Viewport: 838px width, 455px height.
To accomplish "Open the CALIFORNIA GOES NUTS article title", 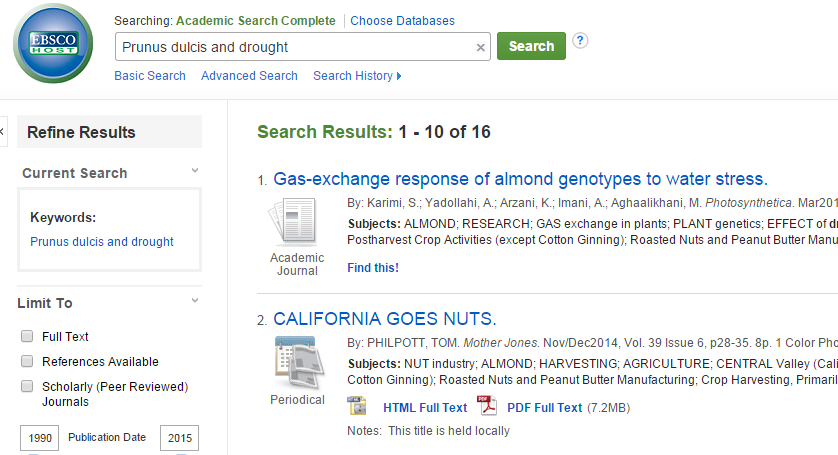I will pyautogui.click(x=385, y=319).
